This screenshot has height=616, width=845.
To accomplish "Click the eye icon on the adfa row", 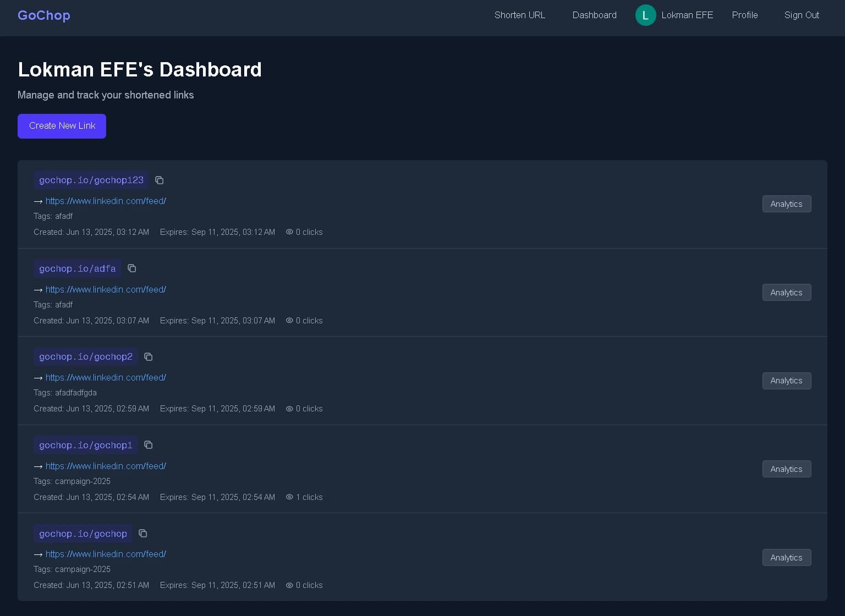I will (x=289, y=320).
